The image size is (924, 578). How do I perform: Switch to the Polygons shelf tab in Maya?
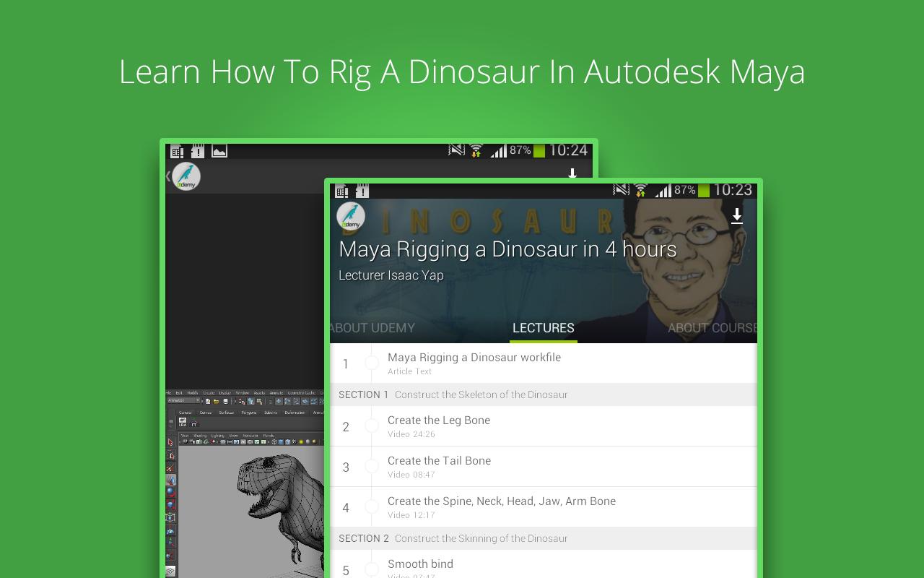(x=248, y=413)
